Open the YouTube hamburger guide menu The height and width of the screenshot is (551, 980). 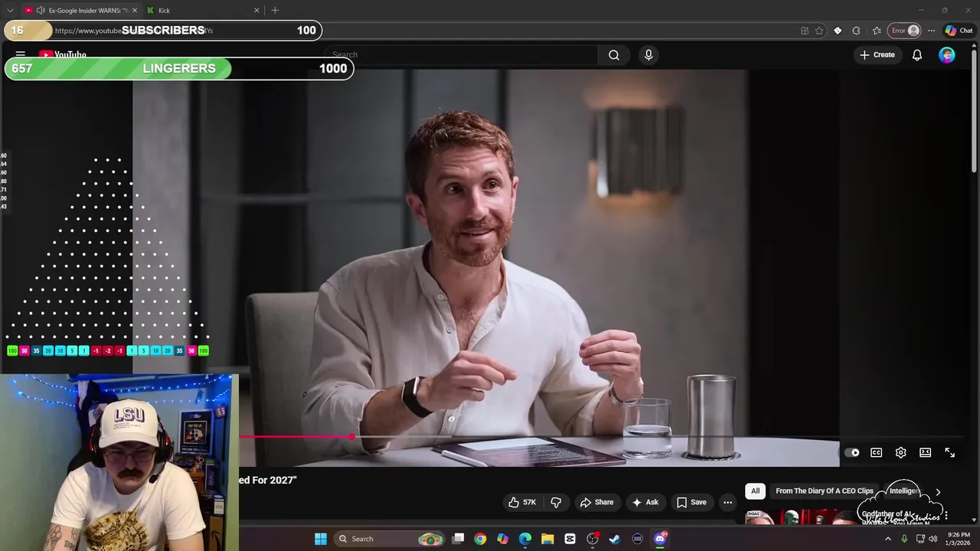(21, 55)
